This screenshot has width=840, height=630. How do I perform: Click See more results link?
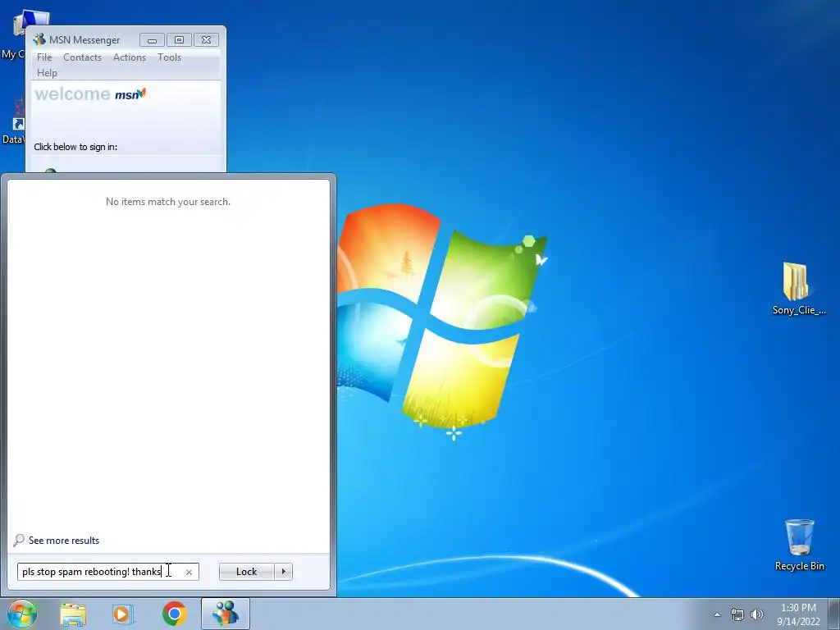click(x=64, y=541)
